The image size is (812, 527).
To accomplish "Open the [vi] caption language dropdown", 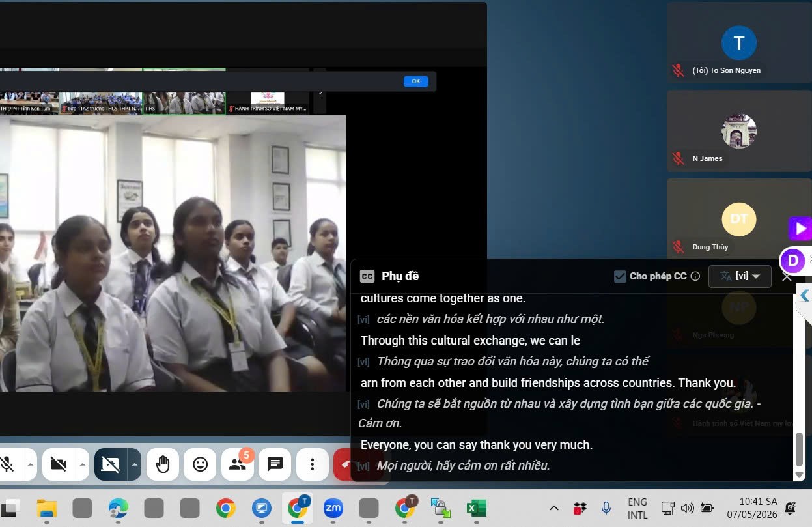I will tap(740, 276).
